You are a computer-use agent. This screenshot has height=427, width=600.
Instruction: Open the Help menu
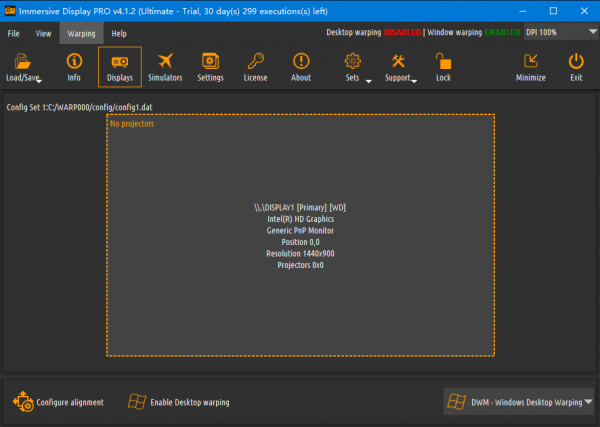pos(119,34)
